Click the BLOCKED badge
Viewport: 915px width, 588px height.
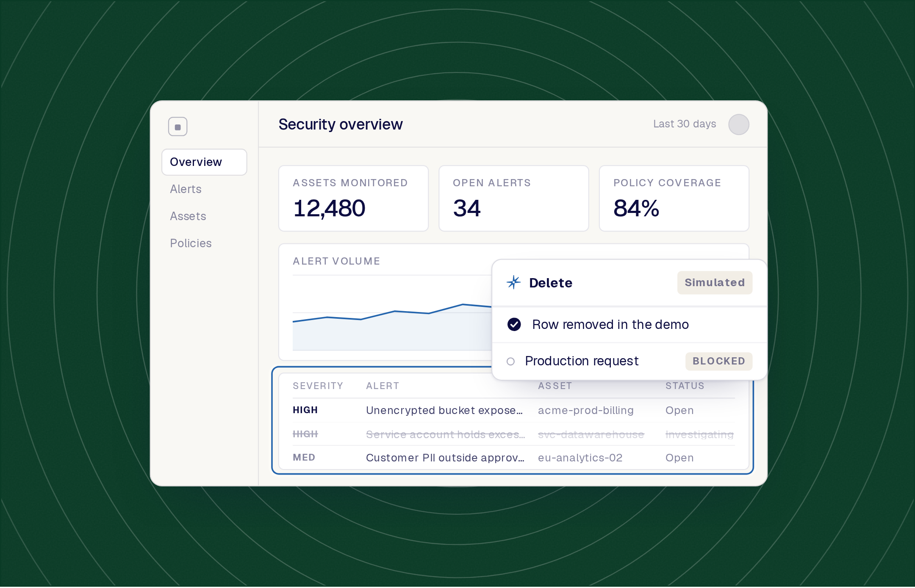(x=718, y=361)
